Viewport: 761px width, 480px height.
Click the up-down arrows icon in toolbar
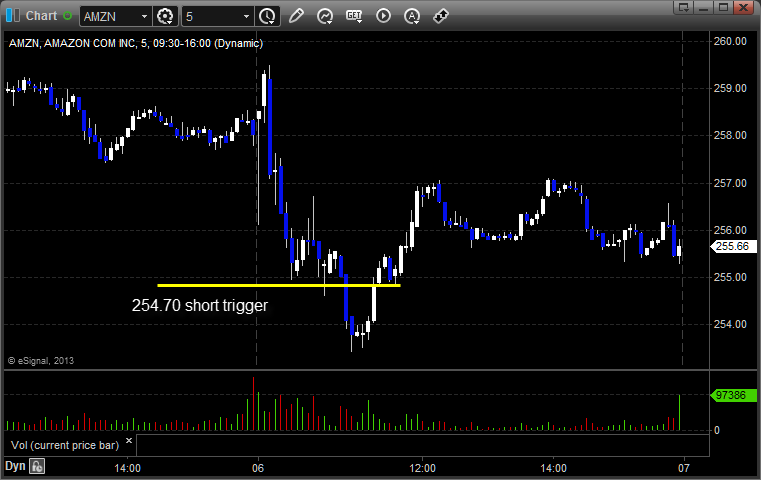click(441, 16)
